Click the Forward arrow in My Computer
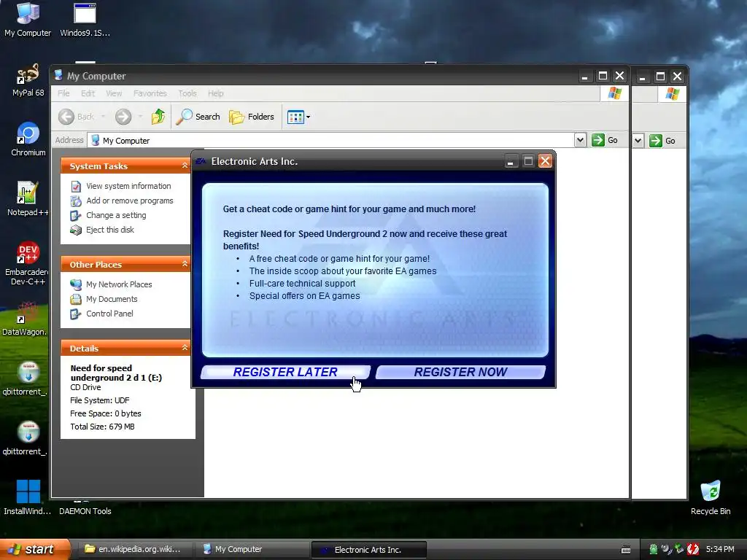Screen dimensions: 747x560 123,117
